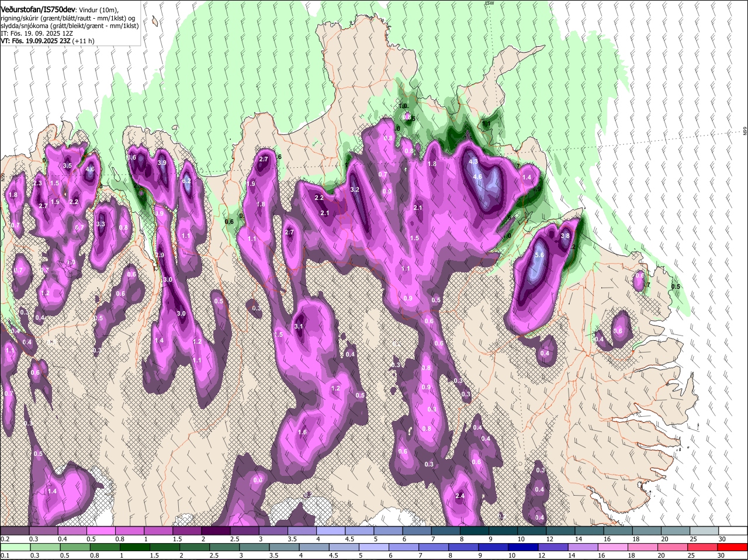
Task: Select the rain legend swatch between 7 and 8
Action: pos(434,547)
